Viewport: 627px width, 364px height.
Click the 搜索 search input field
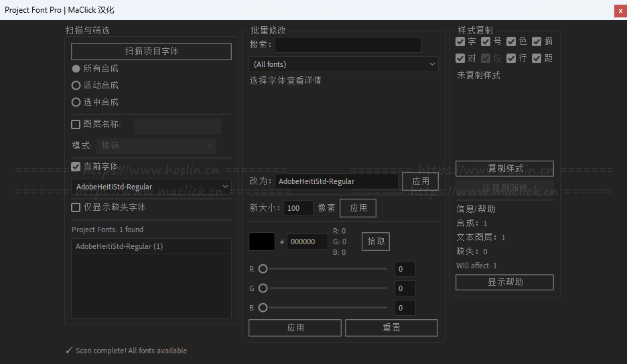point(348,45)
